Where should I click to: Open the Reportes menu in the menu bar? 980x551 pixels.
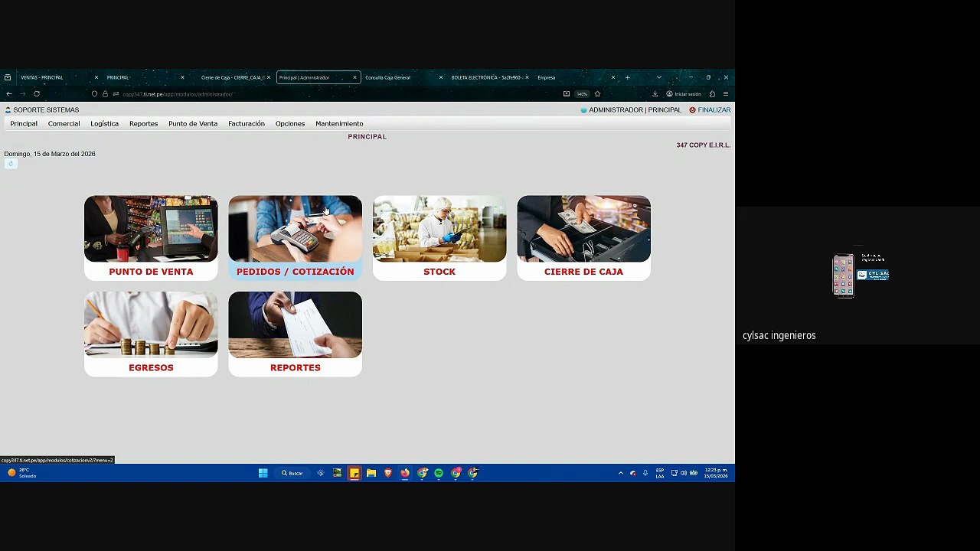tap(143, 124)
